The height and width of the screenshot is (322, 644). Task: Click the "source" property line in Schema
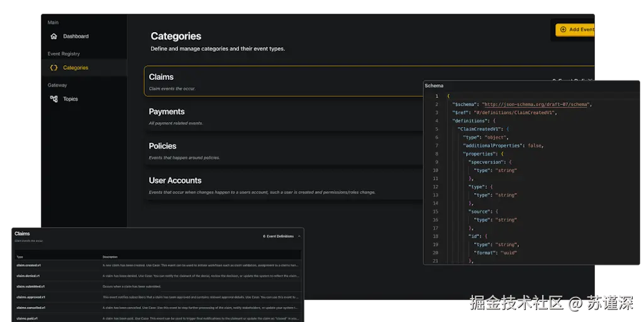[x=483, y=211]
